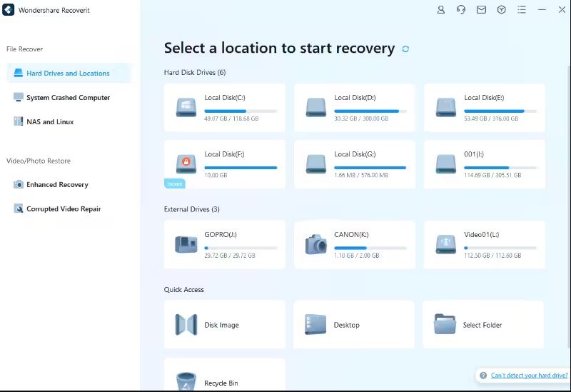This screenshot has width=571, height=392.
Task: Click the refresh icon beside the heading
Action: click(405, 49)
